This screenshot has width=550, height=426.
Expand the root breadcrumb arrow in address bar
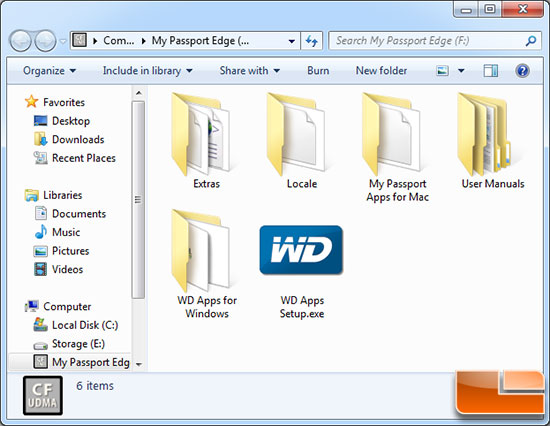[95, 41]
